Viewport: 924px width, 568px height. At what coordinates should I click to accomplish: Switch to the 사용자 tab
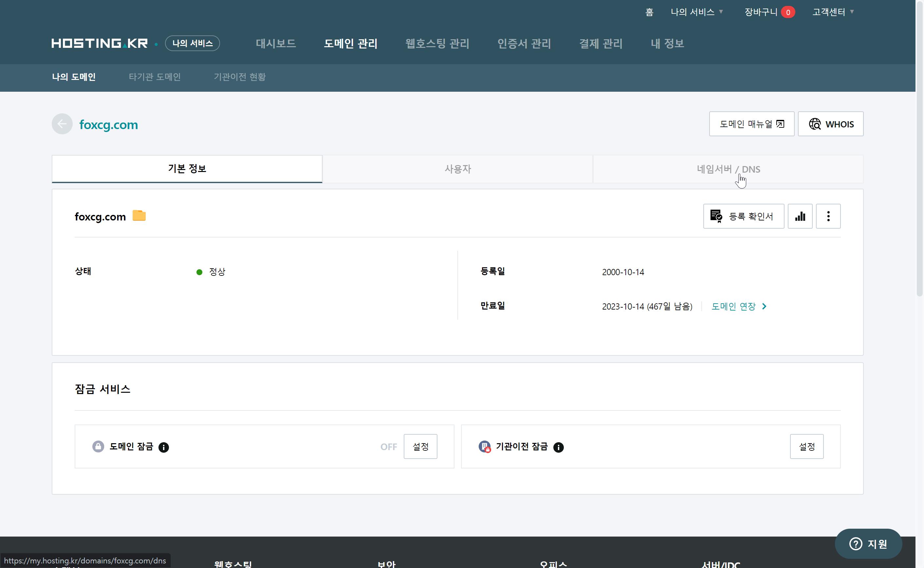[x=457, y=169]
